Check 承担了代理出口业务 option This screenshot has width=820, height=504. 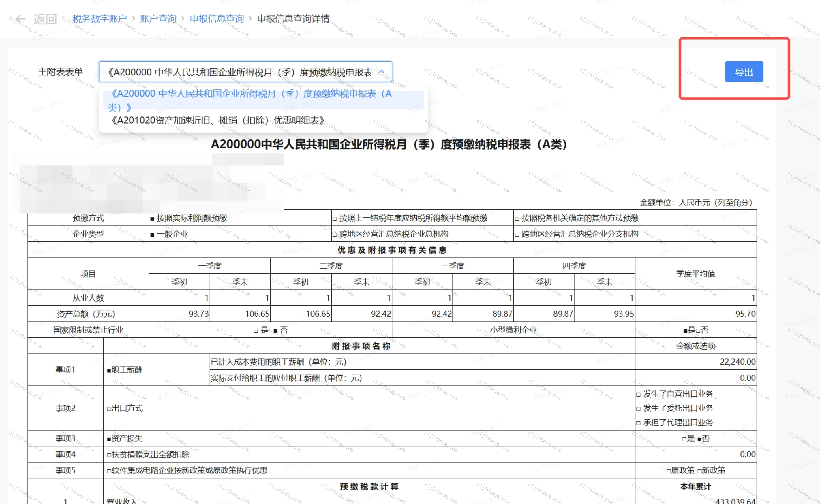pos(638,423)
